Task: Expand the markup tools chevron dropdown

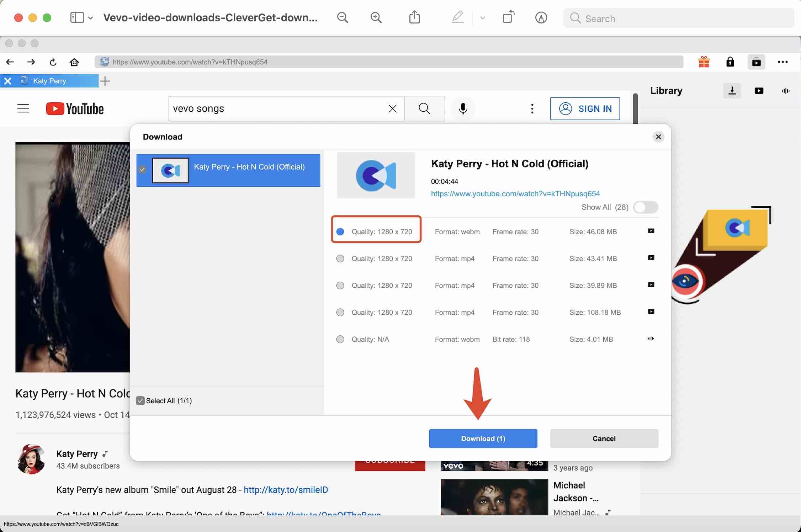Action: pos(482,18)
